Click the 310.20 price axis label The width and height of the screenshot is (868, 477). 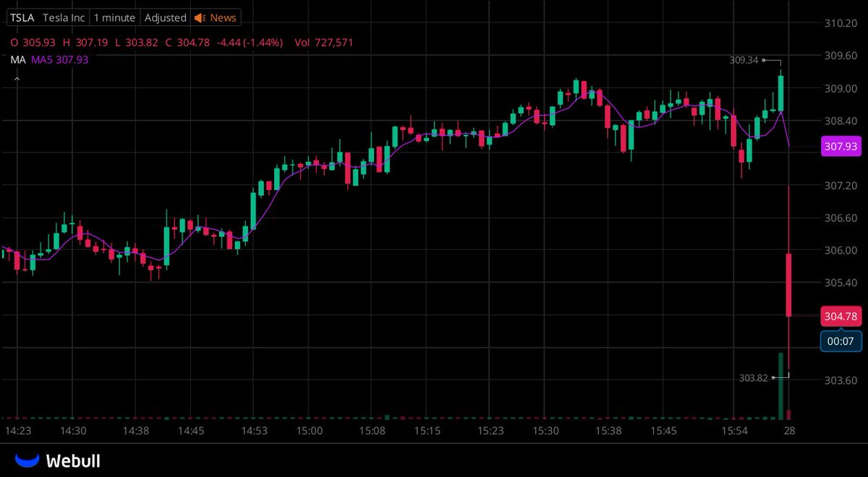point(841,23)
